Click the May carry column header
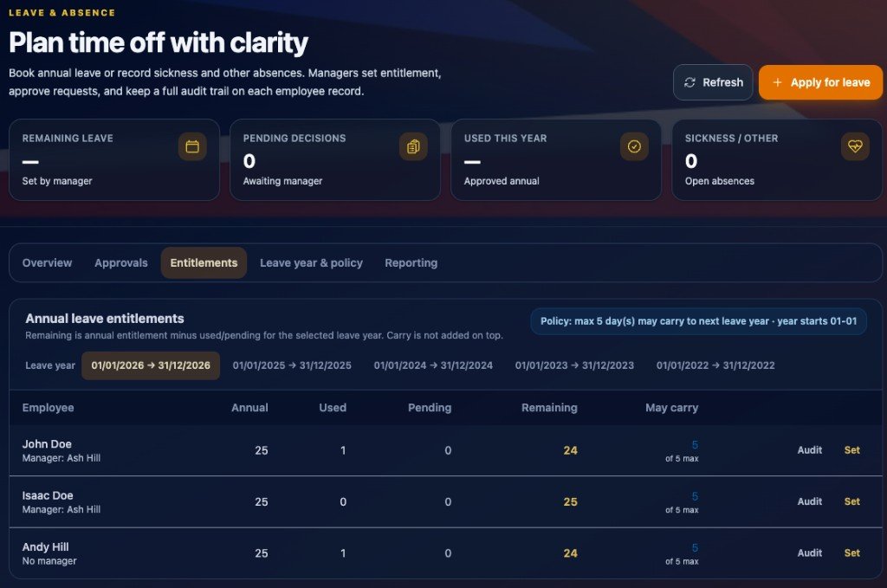The width and height of the screenshot is (887, 588). pyautogui.click(x=672, y=408)
